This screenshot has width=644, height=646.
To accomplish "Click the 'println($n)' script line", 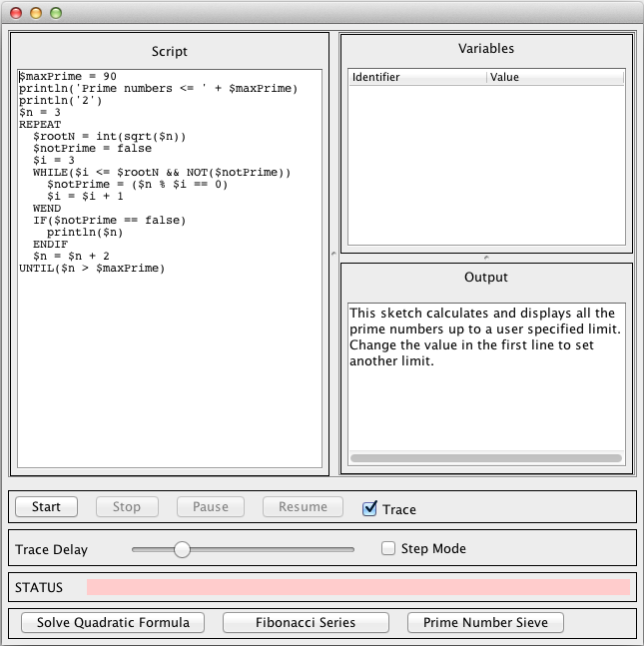I will [85, 232].
